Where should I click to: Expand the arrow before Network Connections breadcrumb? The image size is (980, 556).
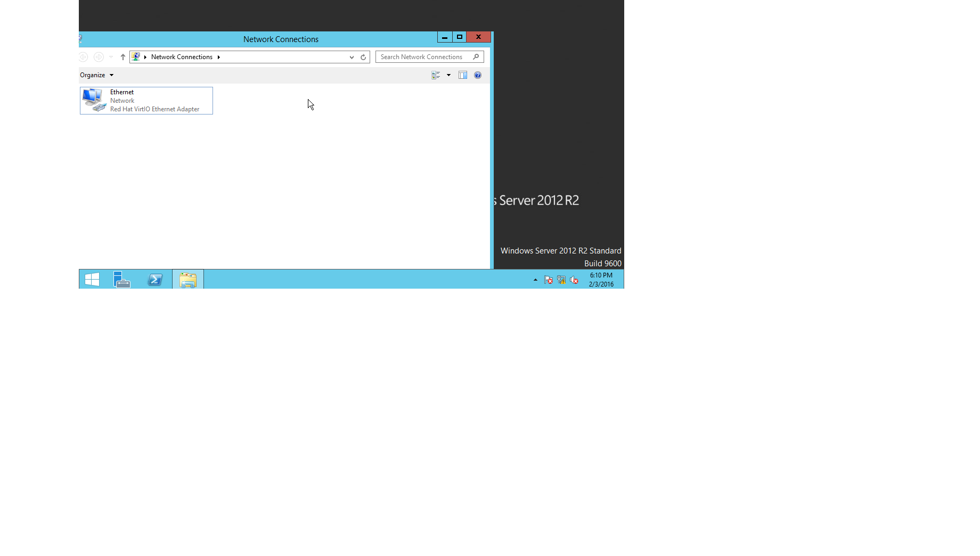click(145, 57)
